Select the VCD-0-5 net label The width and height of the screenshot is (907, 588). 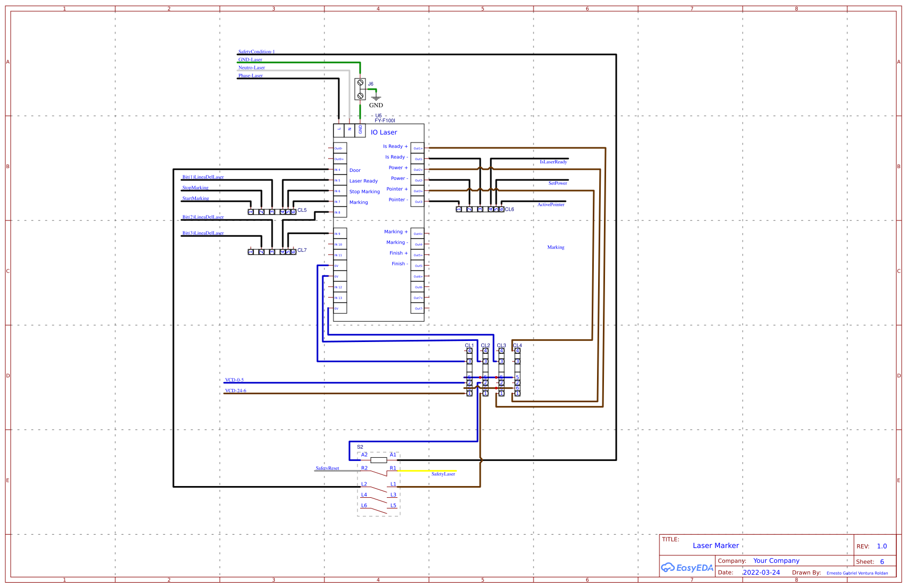tap(235, 380)
